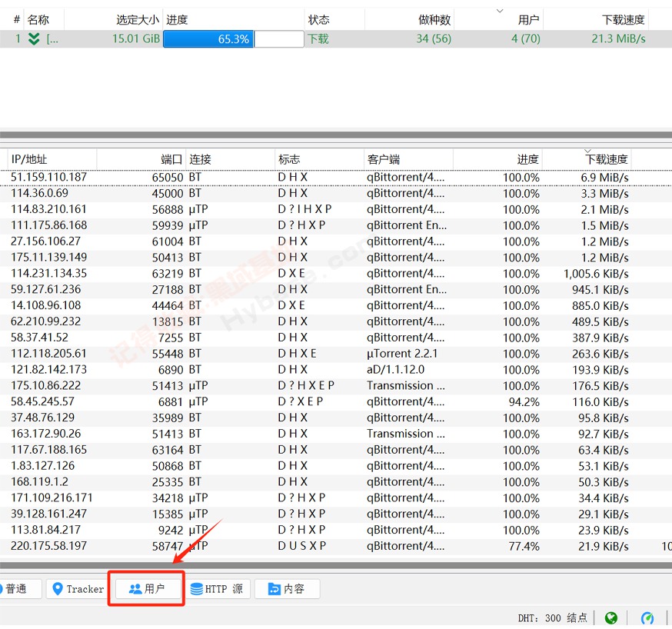Viewport: 672px width, 629px height.
Task: Click the sort chevron above 用户 column
Action: pos(501,10)
